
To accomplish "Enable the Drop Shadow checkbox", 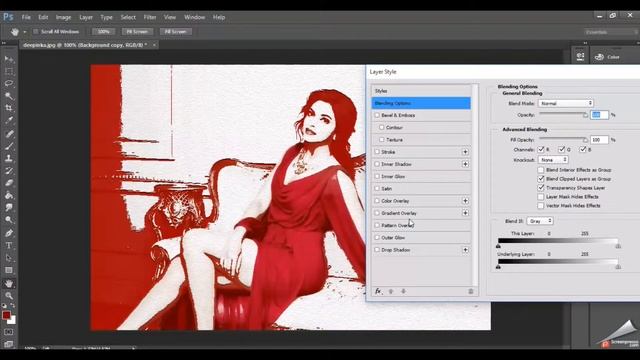I will (x=377, y=249).
